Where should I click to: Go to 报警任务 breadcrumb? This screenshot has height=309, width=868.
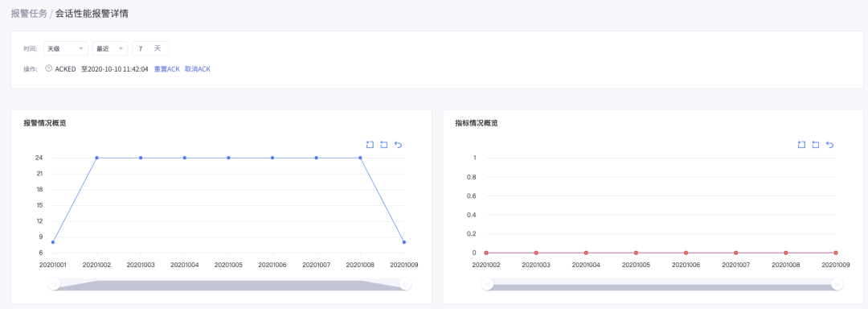point(29,14)
